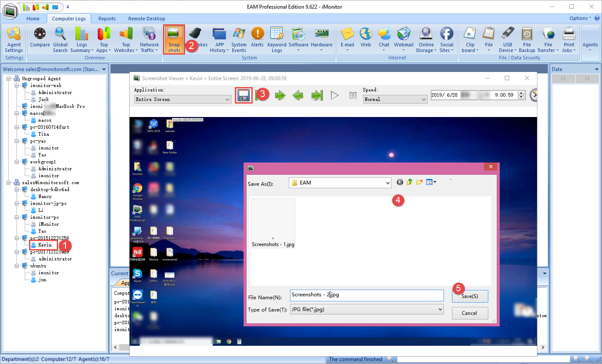Viewport: 602px width, 364px height.
Task: Open the Online Storage dropdown
Action: pyautogui.click(x=426, y=48)
